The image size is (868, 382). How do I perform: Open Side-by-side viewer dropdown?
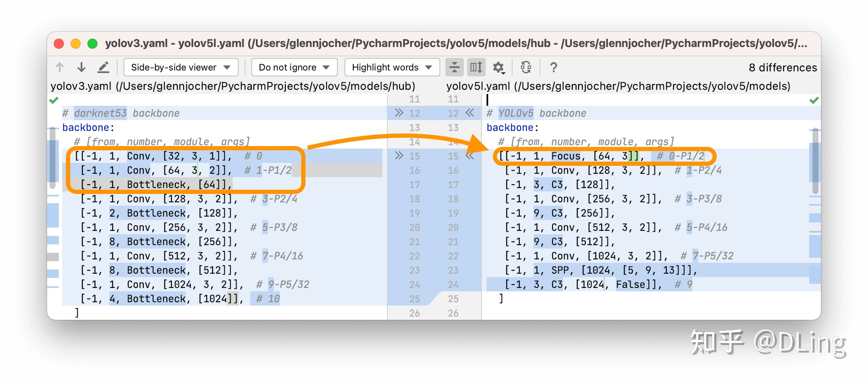181,67
